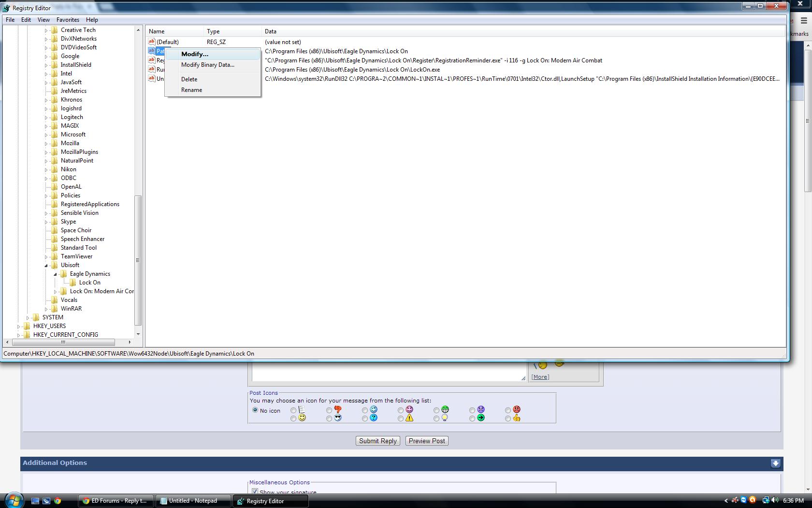Open the [More] smilies link
This screenshot has height=508, width=812.
click(540, 377)
